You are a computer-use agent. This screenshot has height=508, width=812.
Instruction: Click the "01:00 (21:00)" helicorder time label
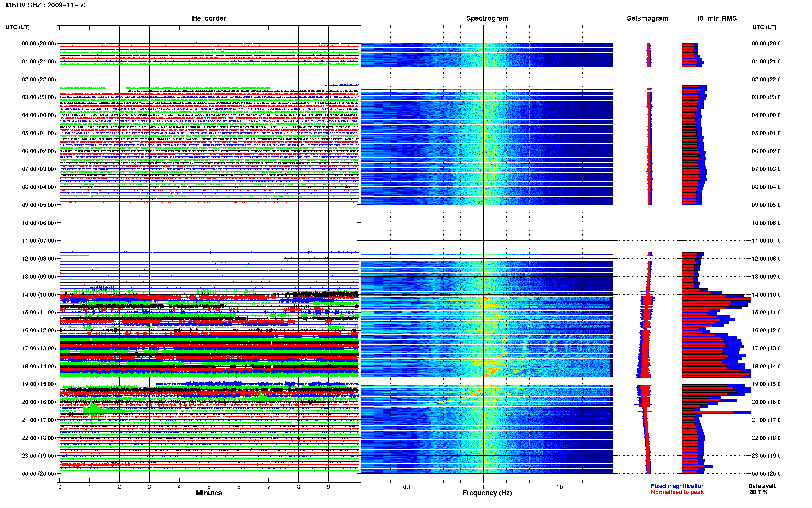(x=39, y=61)
